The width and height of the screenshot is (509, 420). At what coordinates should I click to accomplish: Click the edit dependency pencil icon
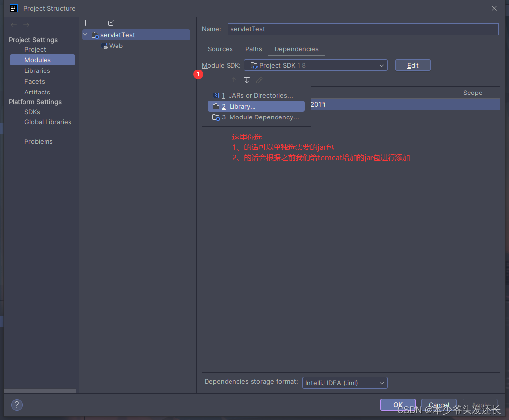(259, 80)
